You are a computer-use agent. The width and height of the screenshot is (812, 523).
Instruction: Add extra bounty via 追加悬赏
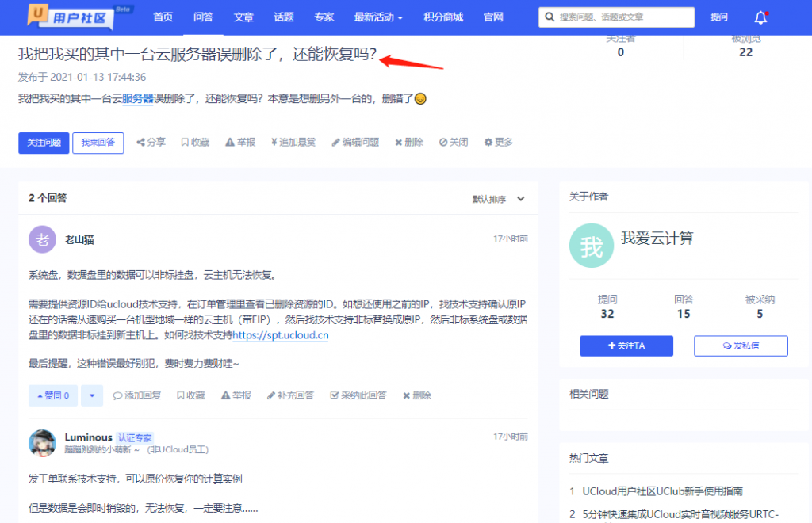tap(293, 143)
